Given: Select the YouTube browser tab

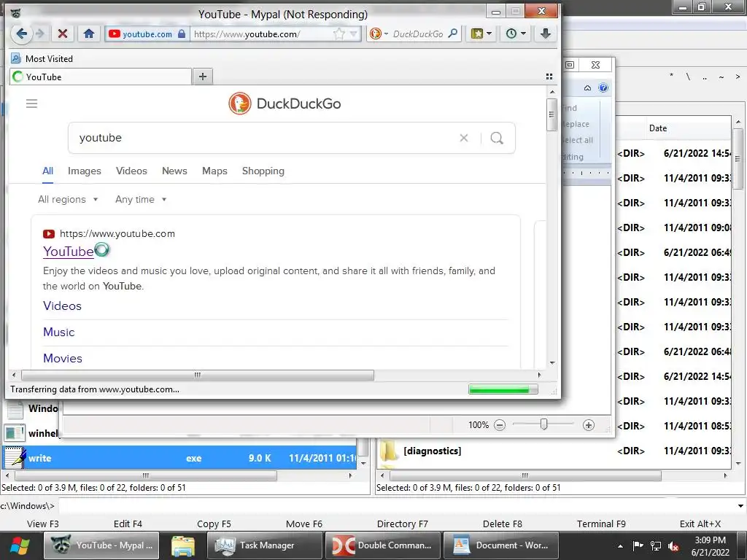Looking at the screenshot, I should click(101, 77).
